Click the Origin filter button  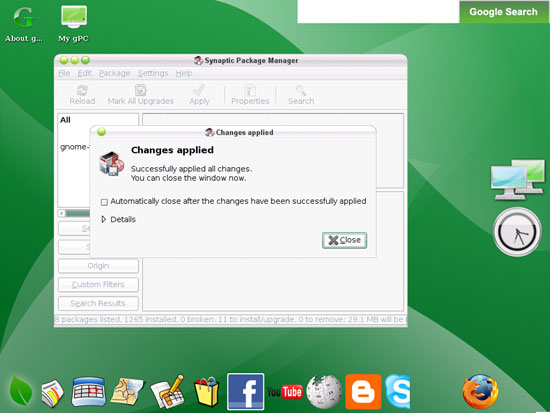tap(98, 266)
